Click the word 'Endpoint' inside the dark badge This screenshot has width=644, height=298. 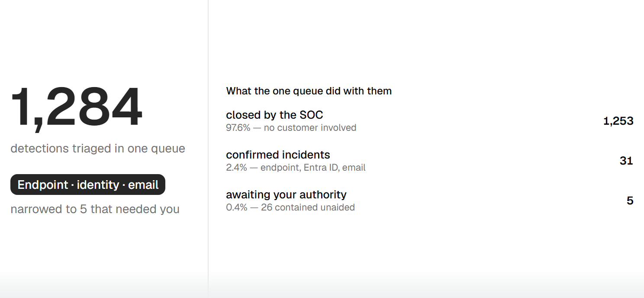tap(43, 185)
